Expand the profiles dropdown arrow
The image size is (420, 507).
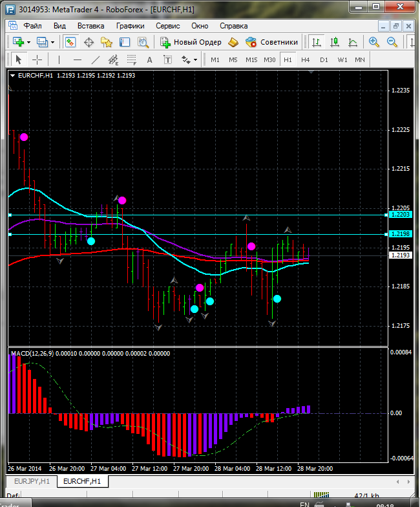coord(53,42)
